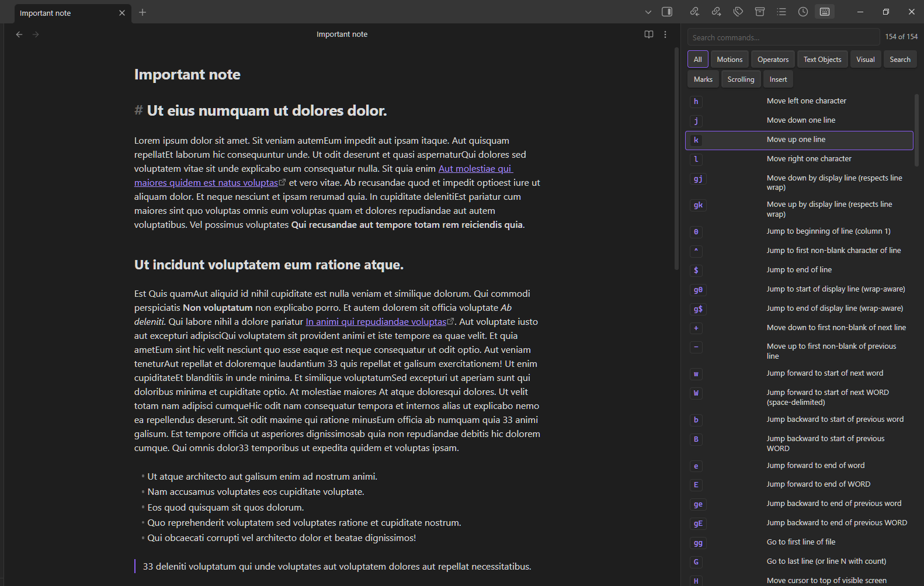Open the archive box panel icon

point(760,12)
